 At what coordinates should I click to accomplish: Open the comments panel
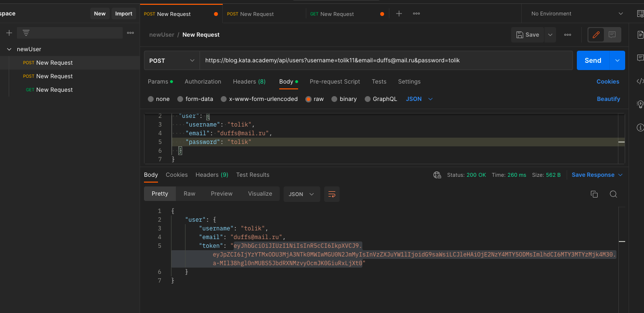(641, 57)
